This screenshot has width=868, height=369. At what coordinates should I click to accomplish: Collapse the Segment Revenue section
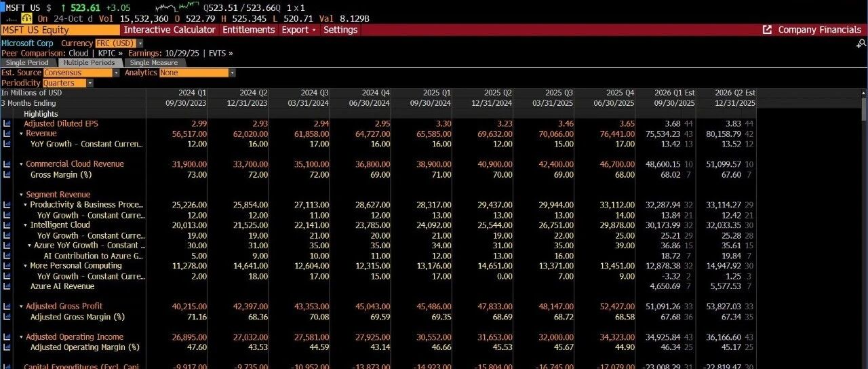[x=21, y=195]
